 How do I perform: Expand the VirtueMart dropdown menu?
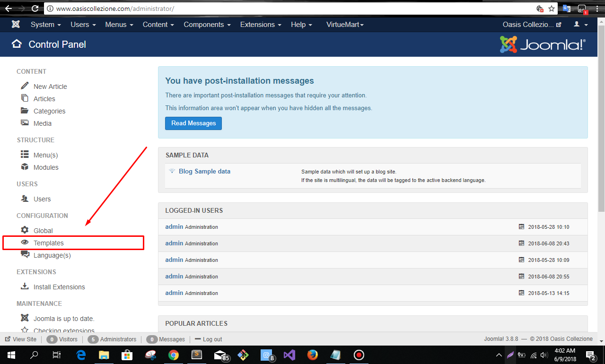pos(345,25)
